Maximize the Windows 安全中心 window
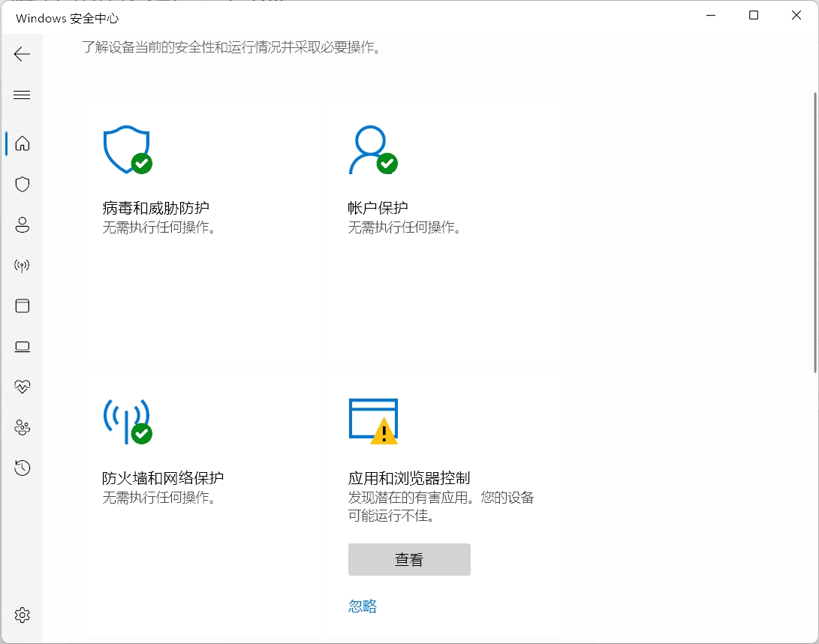 (753, 15)
